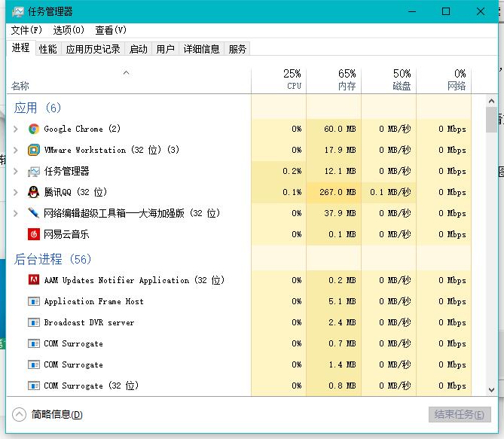Click the 结束任务 button
The image size is (504, 439).
pos(460,414)
